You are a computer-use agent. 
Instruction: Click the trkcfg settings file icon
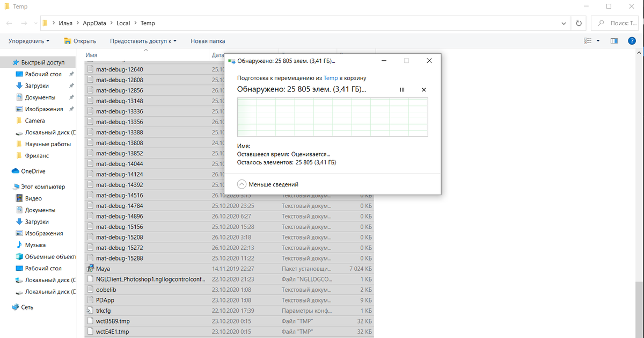pos(90,311)
